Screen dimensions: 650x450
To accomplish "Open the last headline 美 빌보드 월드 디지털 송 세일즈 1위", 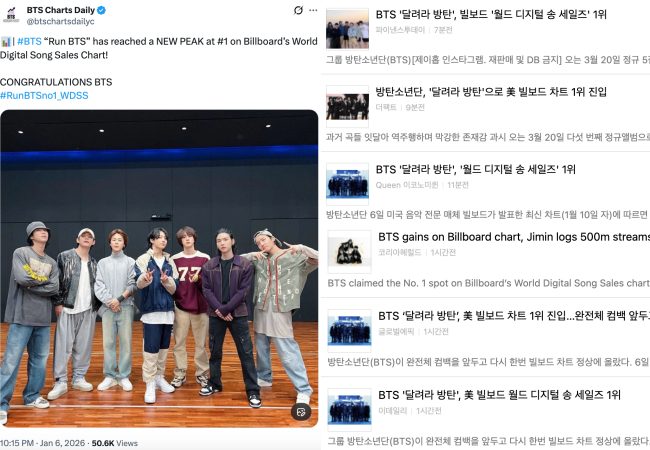I will tap(500, 395).
